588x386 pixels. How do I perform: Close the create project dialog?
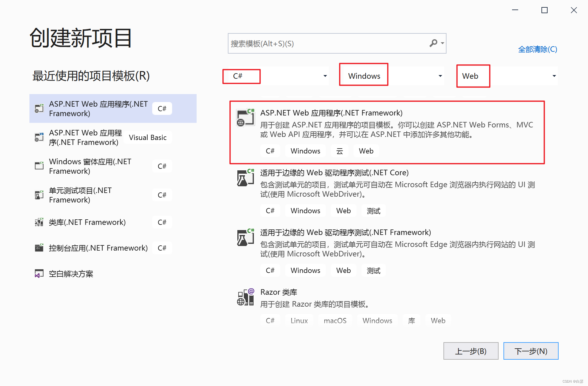pos(574,10)
